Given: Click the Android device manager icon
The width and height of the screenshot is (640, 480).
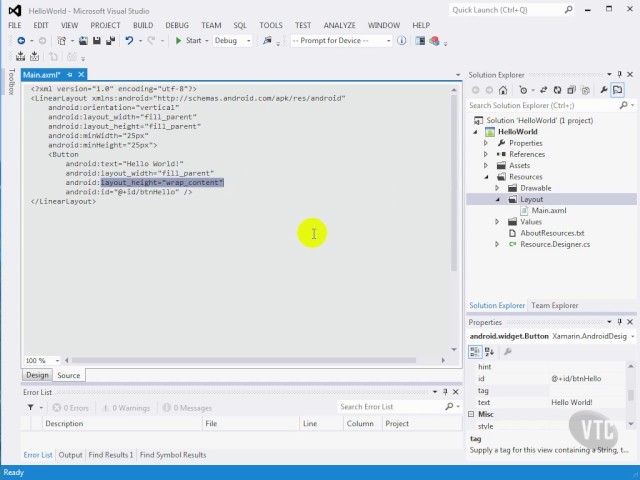Looking at the screenshot, I should pyautogui.click(x=420, y=40).
